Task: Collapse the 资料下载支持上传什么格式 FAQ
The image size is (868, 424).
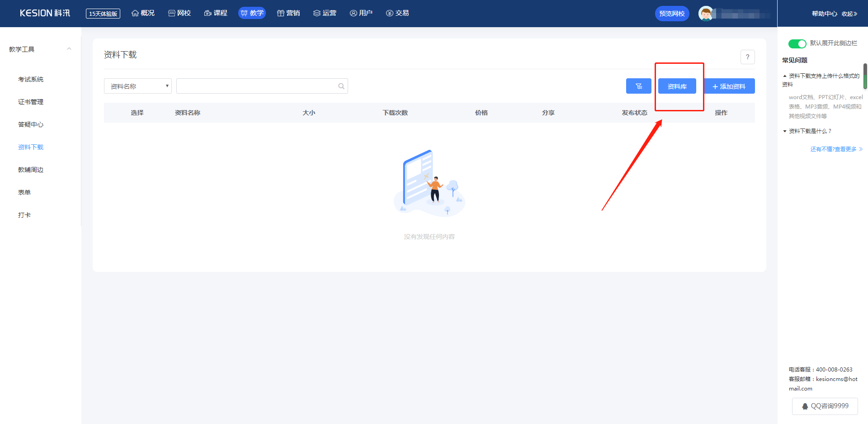Action: pyautogui.click(x=821, y=80)
